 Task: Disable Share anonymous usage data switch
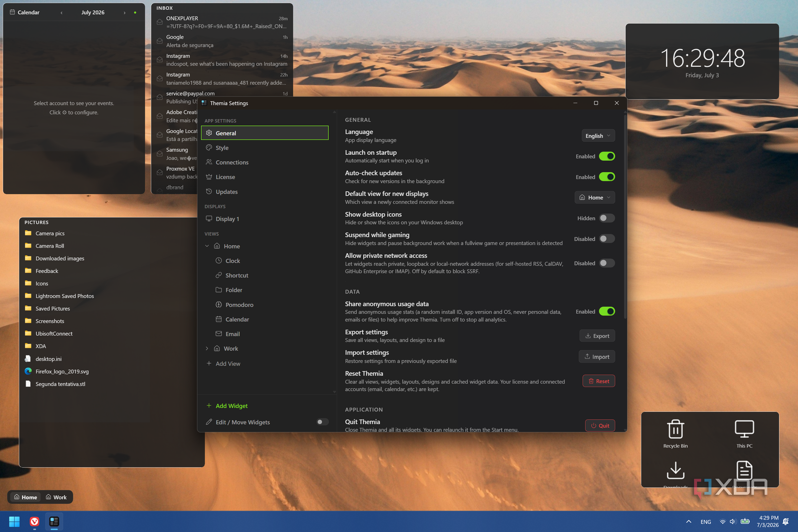tap(607, 311)
